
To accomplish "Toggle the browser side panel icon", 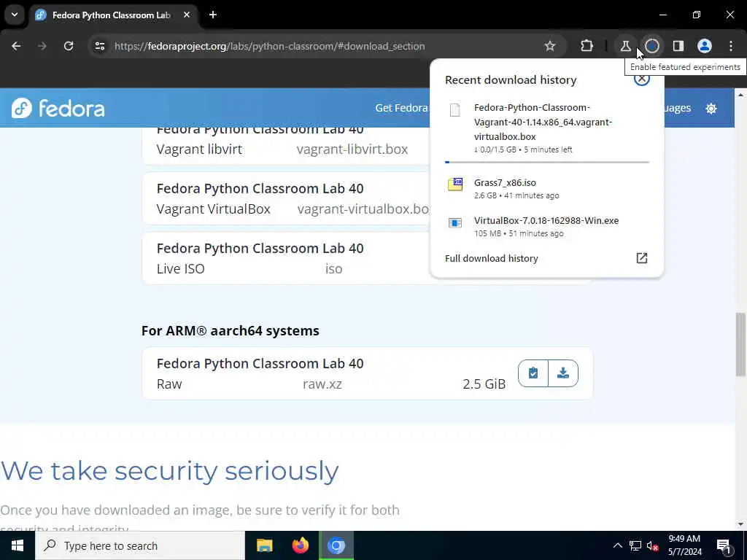I will coord(678,46).
